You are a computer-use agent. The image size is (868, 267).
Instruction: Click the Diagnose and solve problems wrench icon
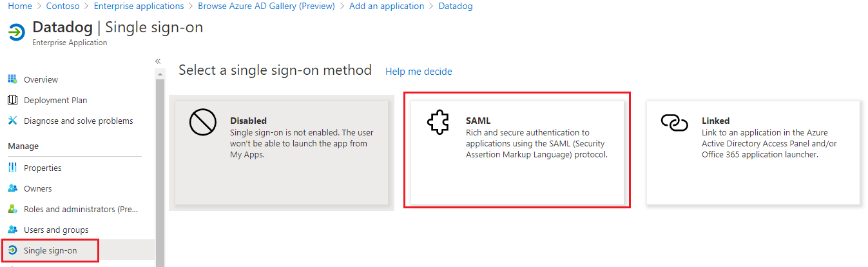point(12,121)
